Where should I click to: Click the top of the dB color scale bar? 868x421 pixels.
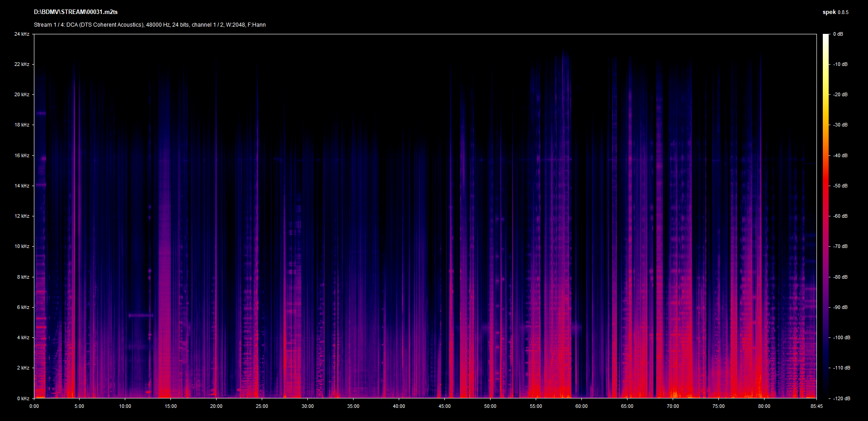[826, 36]
